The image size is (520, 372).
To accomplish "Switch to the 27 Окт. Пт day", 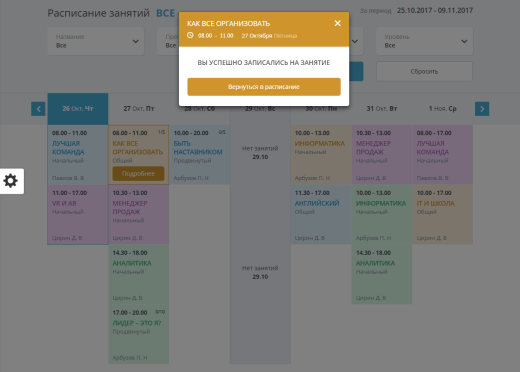I will pyautogui.click(x=139, y=109).
